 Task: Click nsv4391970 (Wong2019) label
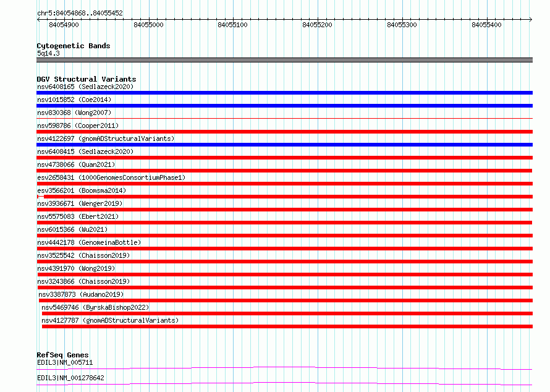[76, 268]
